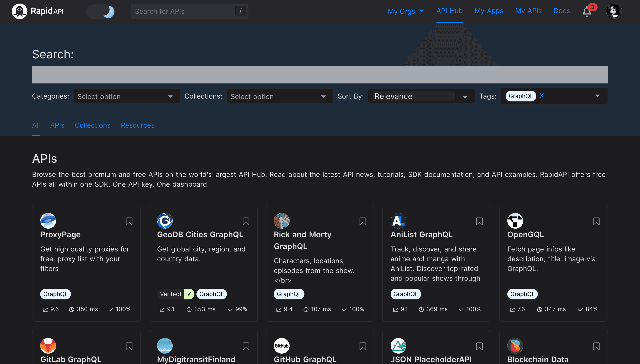Viewport: 640px width, 364px height.
Task: Click the Tags expander arrow
Action: coord(598,96)
